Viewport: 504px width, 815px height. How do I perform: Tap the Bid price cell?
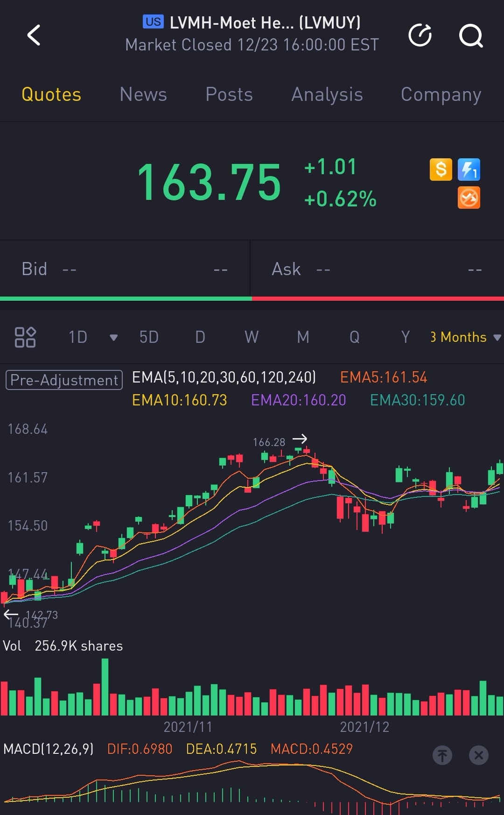pyautogui.click(x=125, y=269)
